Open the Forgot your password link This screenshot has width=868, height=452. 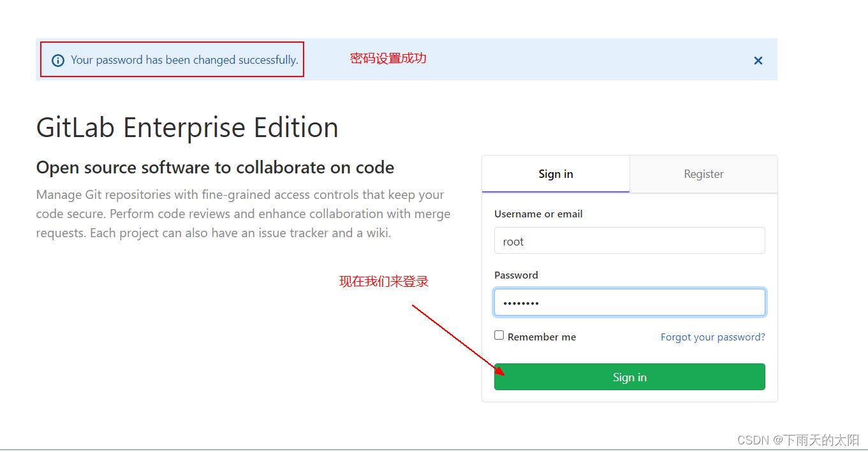tap(713, 337)
